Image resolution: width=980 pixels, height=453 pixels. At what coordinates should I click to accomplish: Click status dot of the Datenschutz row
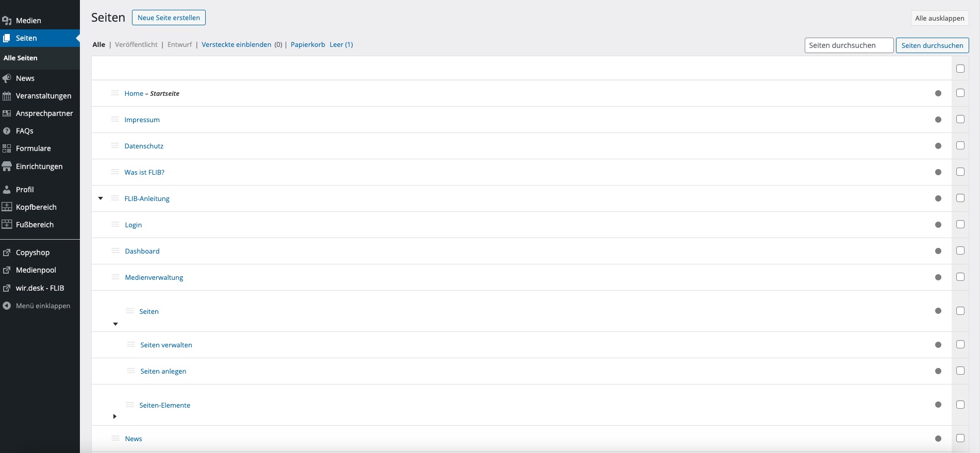click(938, 146)
